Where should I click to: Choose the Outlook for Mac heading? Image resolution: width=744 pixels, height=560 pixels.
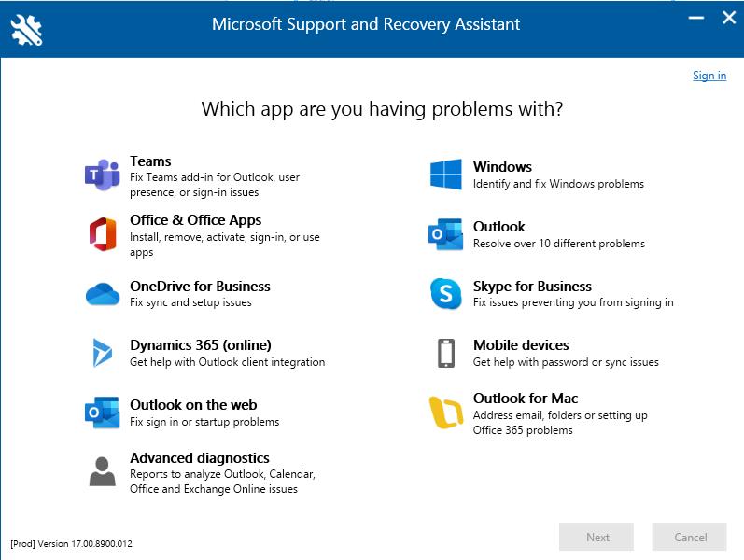click(x=526, y=399)
